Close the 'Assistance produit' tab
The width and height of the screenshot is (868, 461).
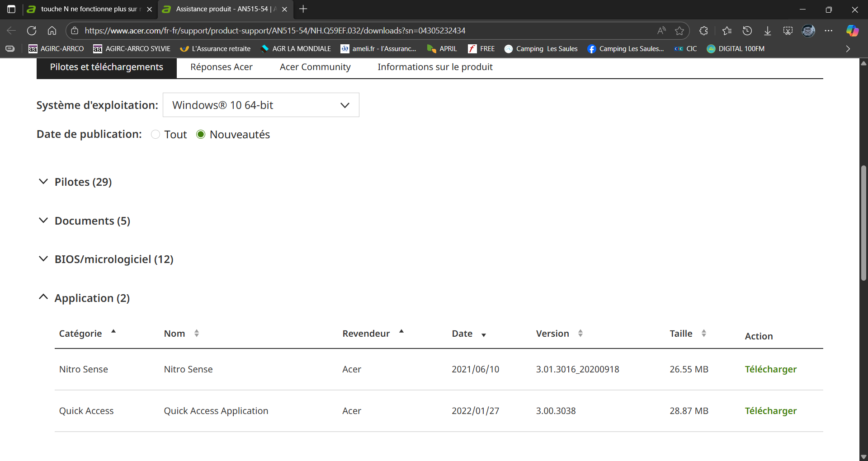click(x=284, y=9)
